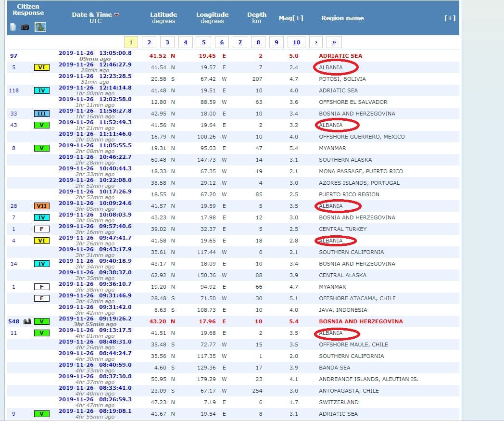Go to page 2
Viewport: 504px width, 421px height.
pyautogui.click(x=149, y=42)
